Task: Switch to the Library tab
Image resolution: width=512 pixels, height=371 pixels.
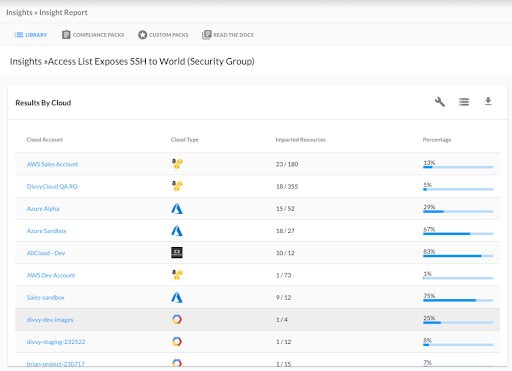Action: pos(31,35)
